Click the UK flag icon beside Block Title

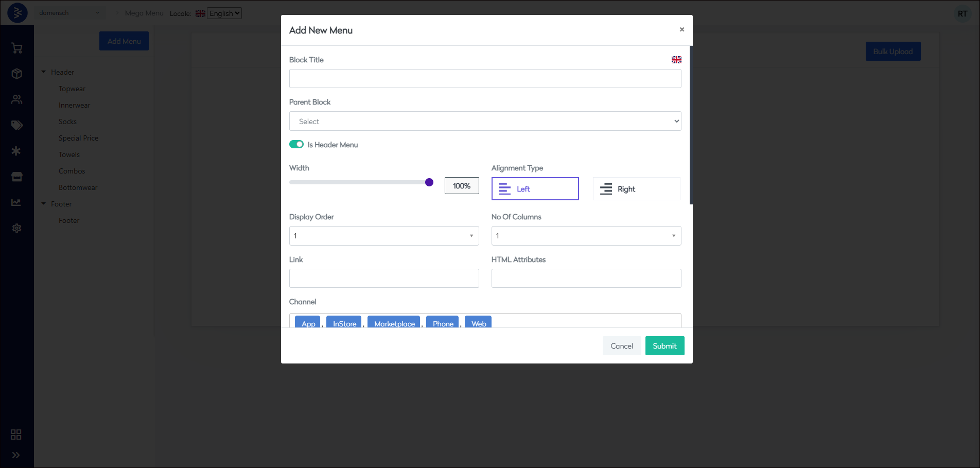pyautogui.click(x=676, y=60)
